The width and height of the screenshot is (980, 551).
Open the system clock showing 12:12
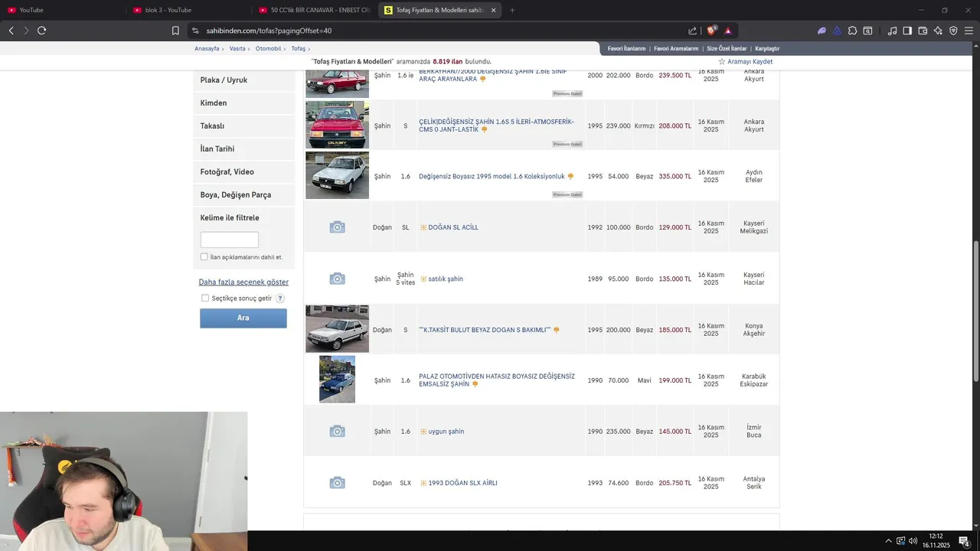(936, 541)
